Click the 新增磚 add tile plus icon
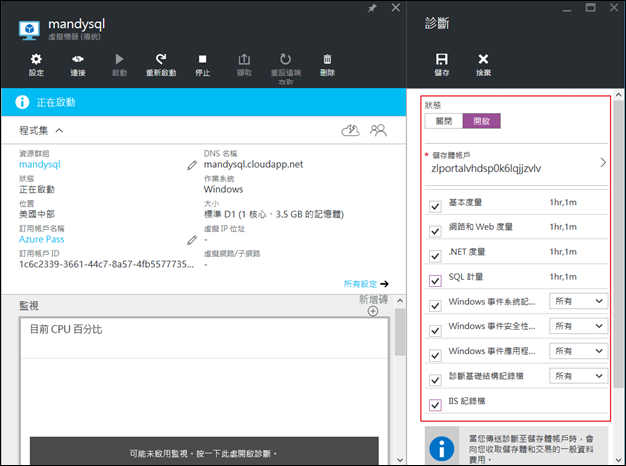 tap(373, 311)
